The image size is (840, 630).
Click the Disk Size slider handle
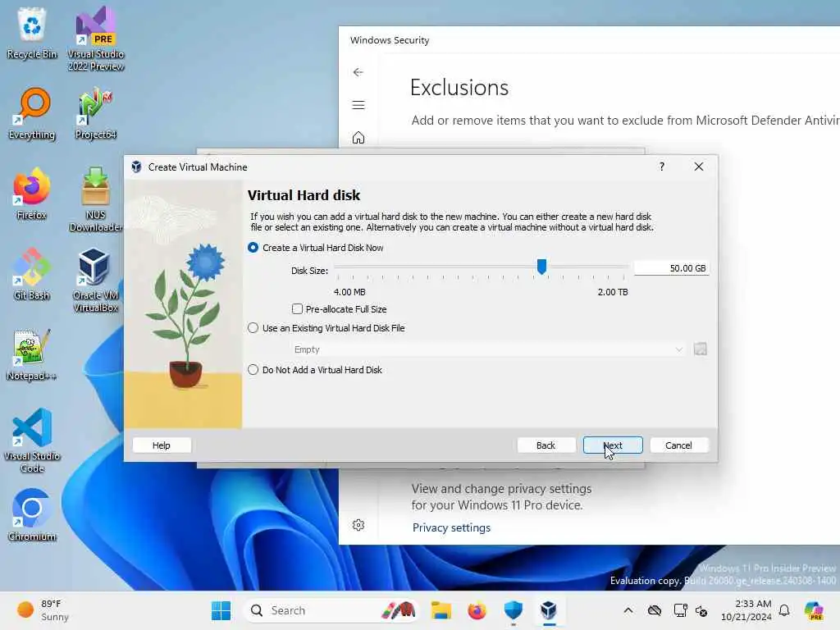point(541,267)
